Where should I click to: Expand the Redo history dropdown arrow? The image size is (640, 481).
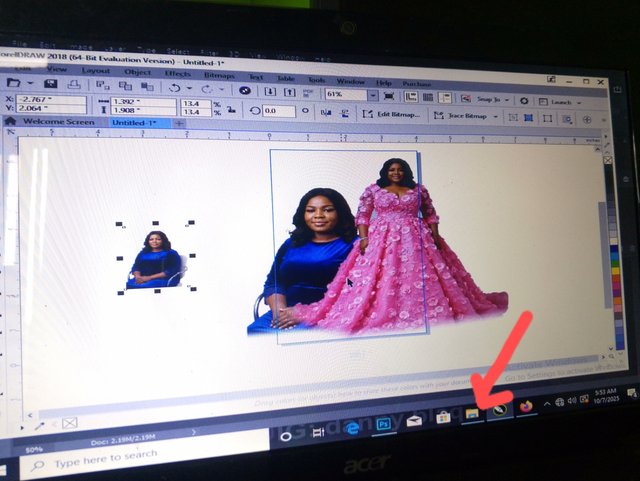222,89
